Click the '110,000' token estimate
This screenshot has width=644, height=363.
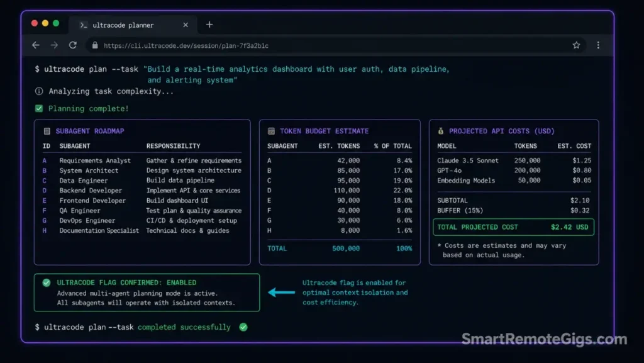coord(347,191)
